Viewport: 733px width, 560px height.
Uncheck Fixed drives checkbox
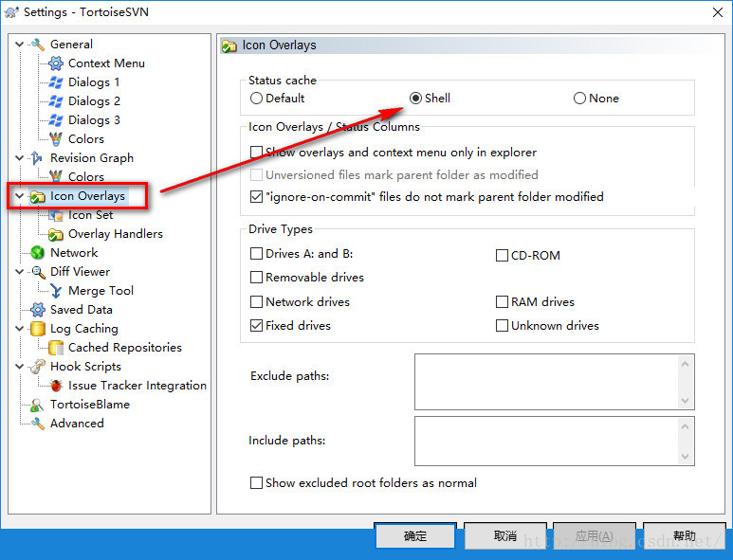(256, 326)
